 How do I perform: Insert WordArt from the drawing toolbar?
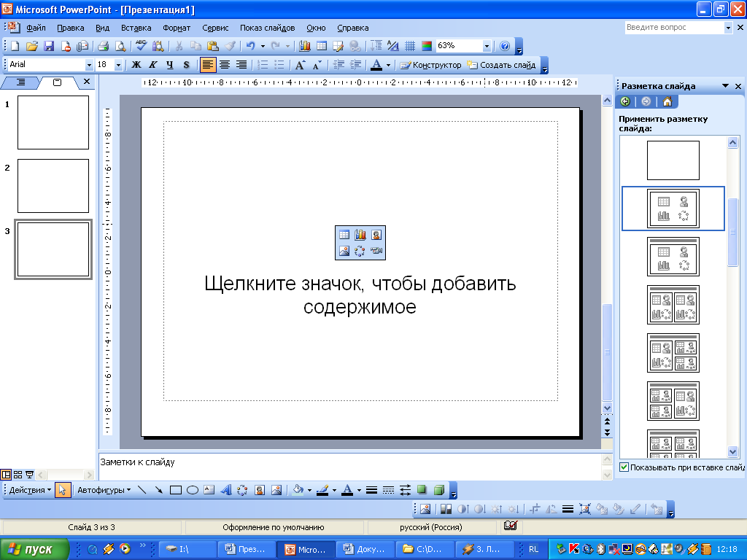pos(226,490)
